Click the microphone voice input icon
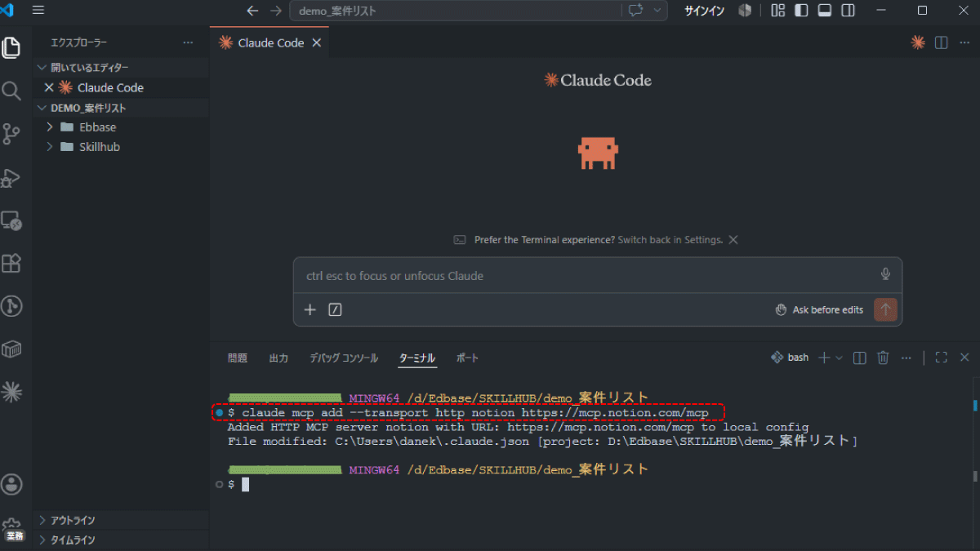Viewport: 980px width, 551px height. (x=885, y=274)
